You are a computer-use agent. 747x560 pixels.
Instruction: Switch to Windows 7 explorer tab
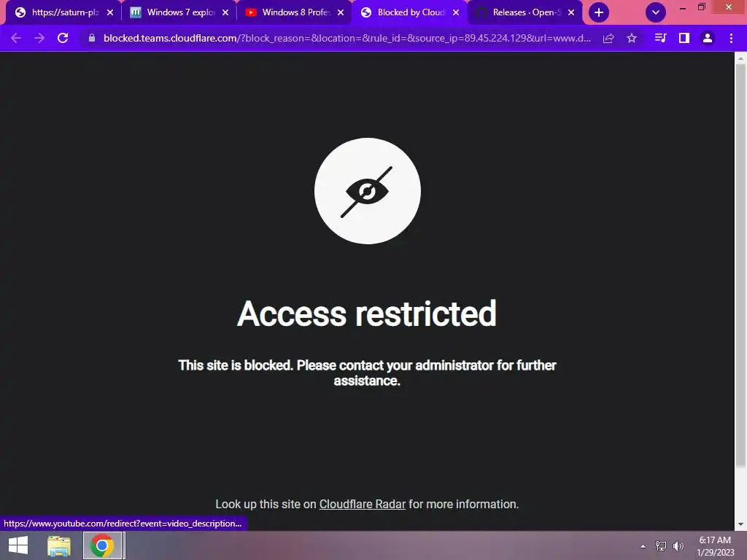coord(174,12)
